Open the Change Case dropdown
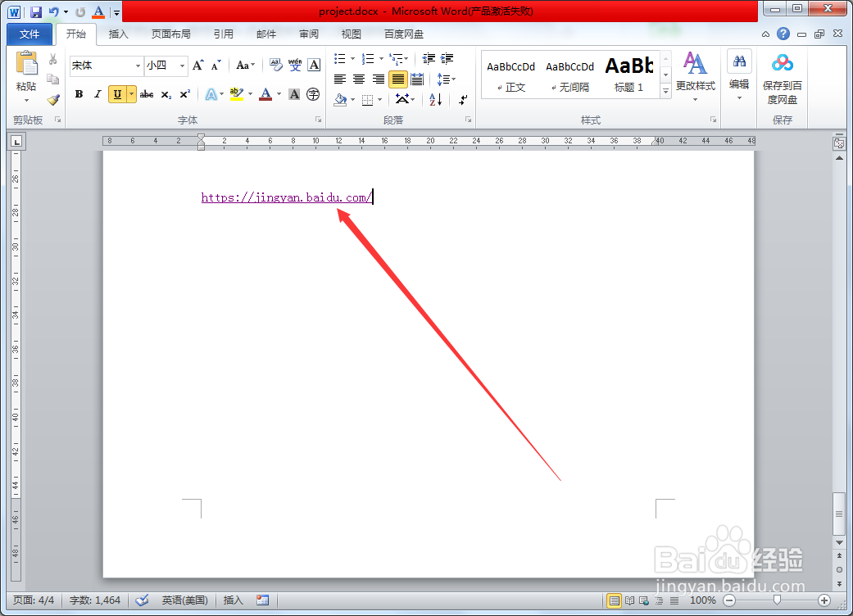The height and width of the screenshot is (616, 853). coord(245,66)
